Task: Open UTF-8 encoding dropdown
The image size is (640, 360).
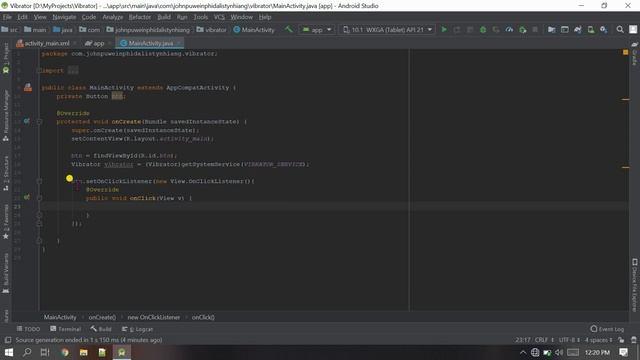Action: [x=569, y=340]
